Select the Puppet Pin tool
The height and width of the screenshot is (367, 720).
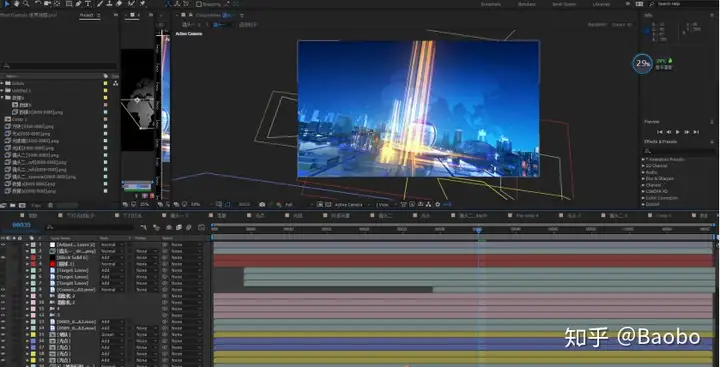click(143, 4)
